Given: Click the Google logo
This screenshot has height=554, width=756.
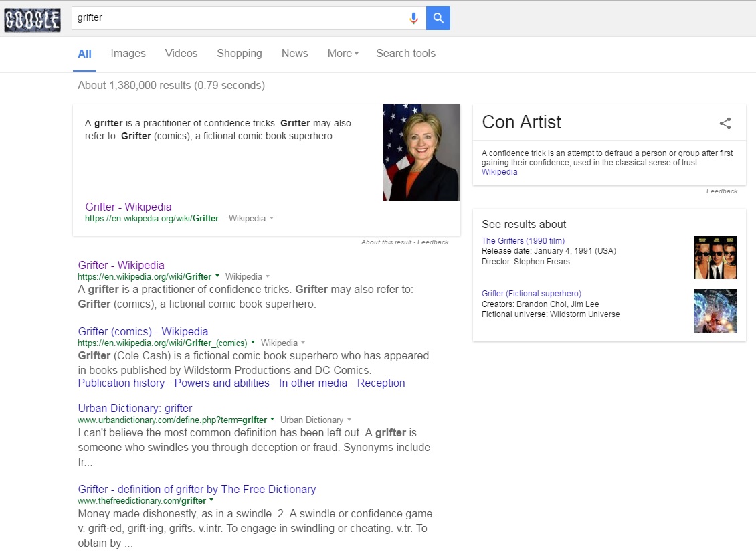Looking at the screenshot, I should click(32, 20).
